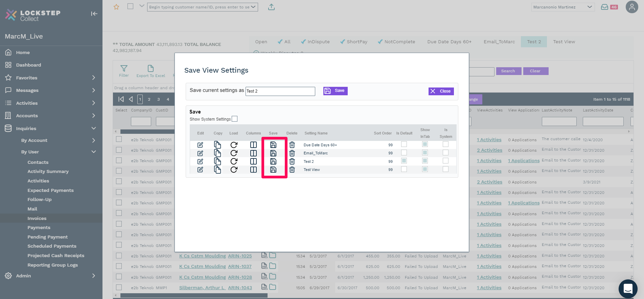The height and width of the screenshot is (299, 644).
Task: Click the Save current settings name field
Action: point(280,91)
